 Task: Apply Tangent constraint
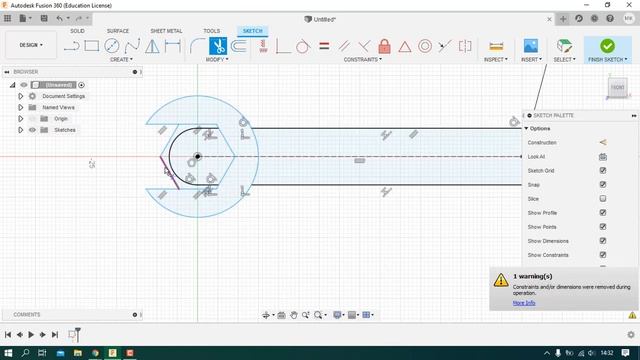pyautogui.click(x=303, y=46)
